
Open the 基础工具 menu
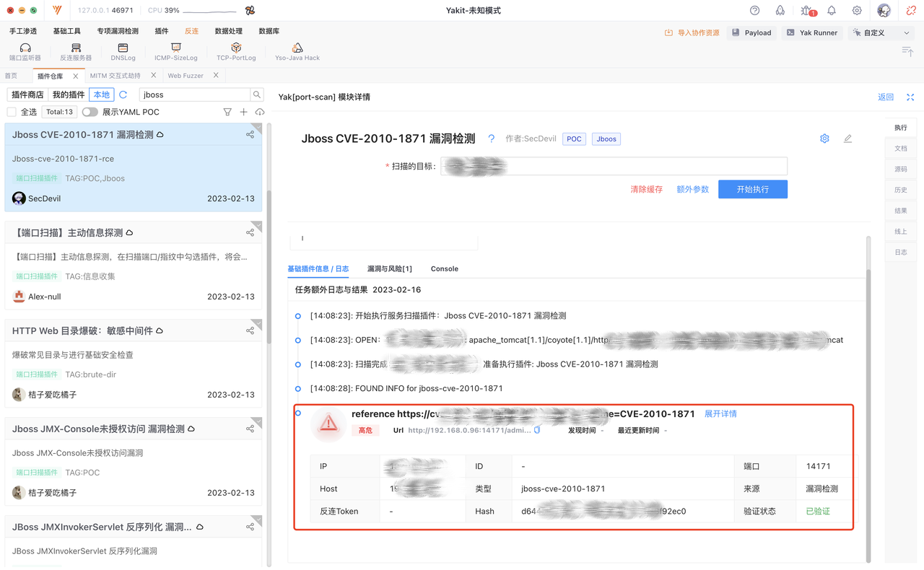point(67,32)
